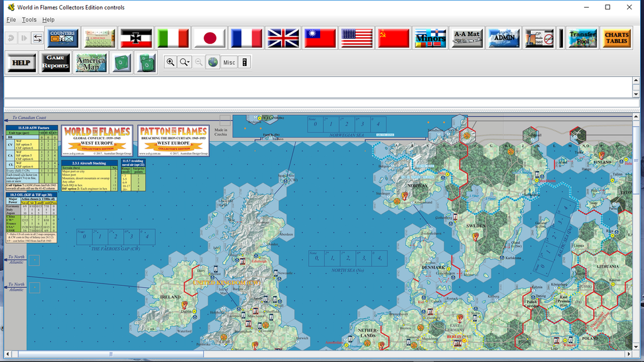Open the Minors countries window
Viewport: 644px width, 362px height.
pyautogui.click(x=430, y=38)
